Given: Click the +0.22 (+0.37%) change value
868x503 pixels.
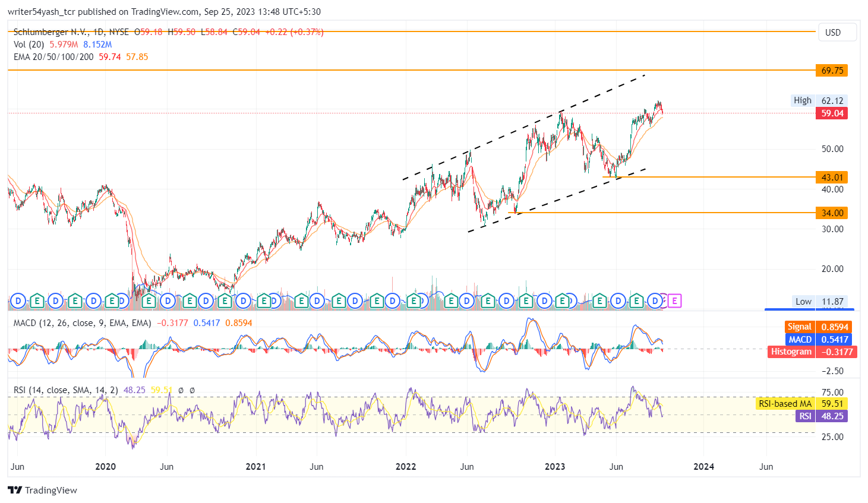Looking at the screenshot, I should (x=293, y=32).
